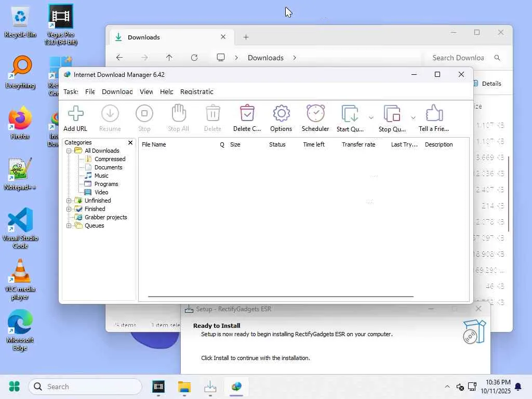Screen dimensions: 532x399
Task: Sort by Last Try column header
Action: click(405, 144)
